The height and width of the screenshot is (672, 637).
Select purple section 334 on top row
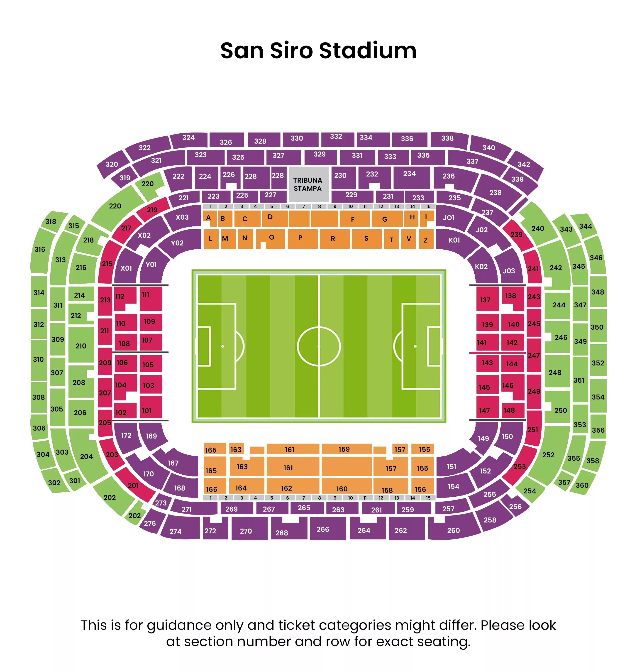click(366, 138)
